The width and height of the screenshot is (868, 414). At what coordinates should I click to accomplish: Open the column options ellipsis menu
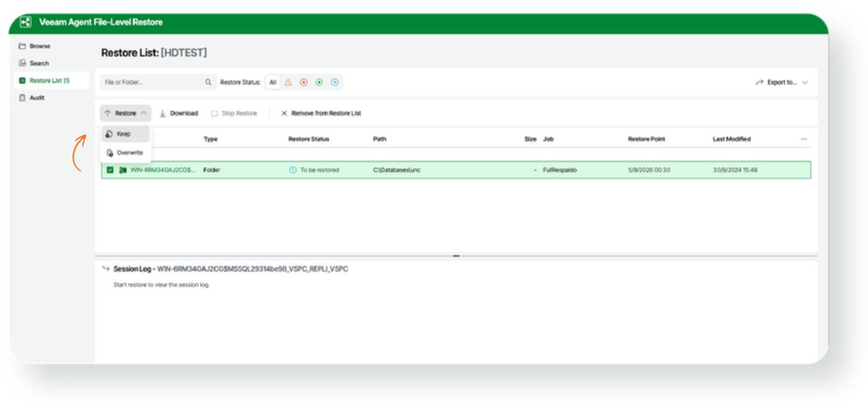[x=804, y=140]
